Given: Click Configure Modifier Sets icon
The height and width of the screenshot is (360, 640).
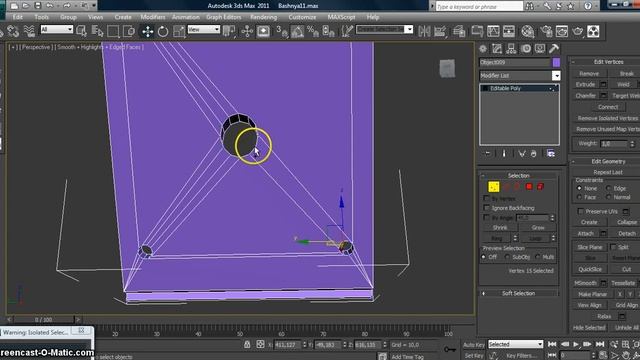Looking at the screenshot, I should pos(551,153).
